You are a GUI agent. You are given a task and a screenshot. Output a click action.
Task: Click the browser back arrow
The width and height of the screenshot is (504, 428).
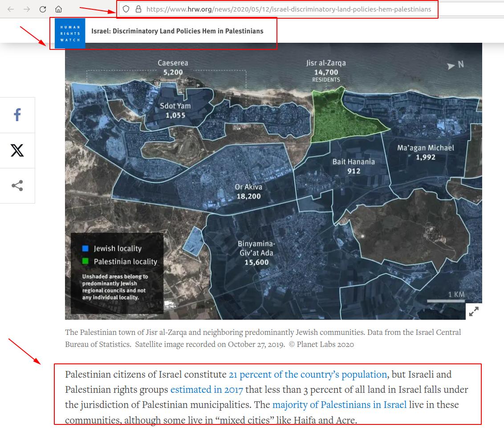click(x=11, y=9)
